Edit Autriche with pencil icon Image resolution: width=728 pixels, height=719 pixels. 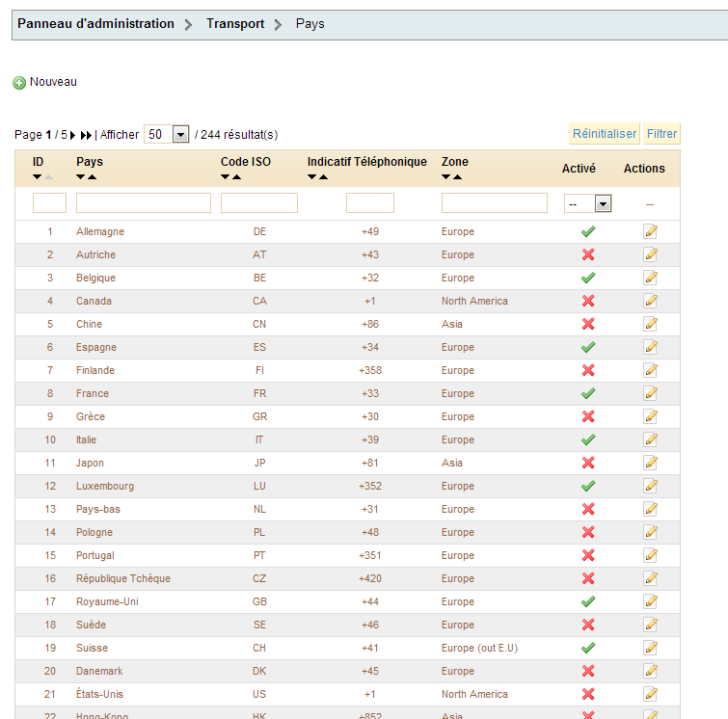[651, 254]
